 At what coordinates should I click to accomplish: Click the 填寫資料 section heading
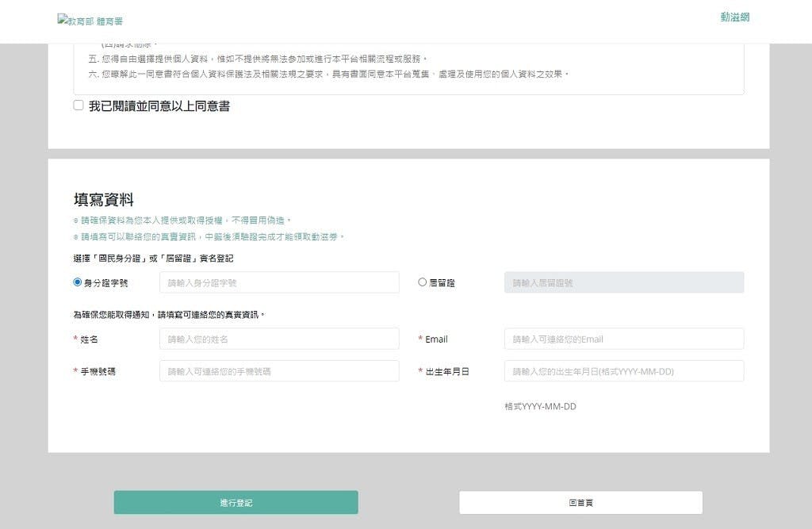[103, 200]
